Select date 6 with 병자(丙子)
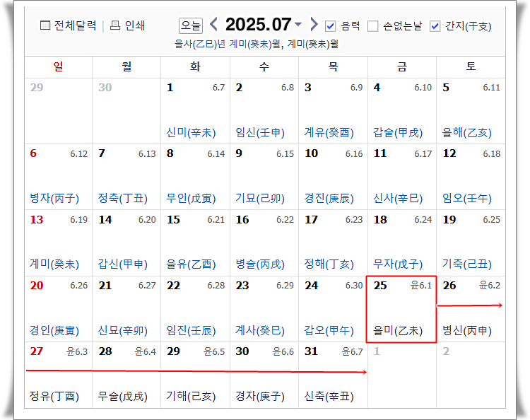 point(59,177)
